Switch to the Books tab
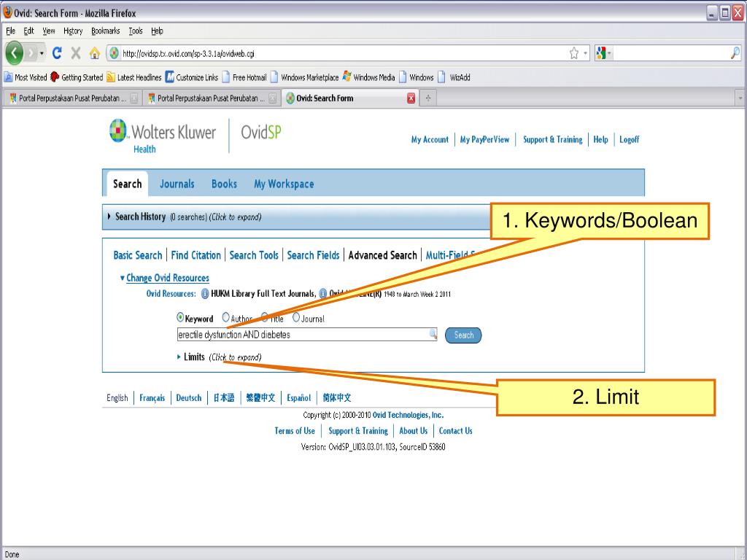This screenshot has width=747, height=560. coord(224,184)
